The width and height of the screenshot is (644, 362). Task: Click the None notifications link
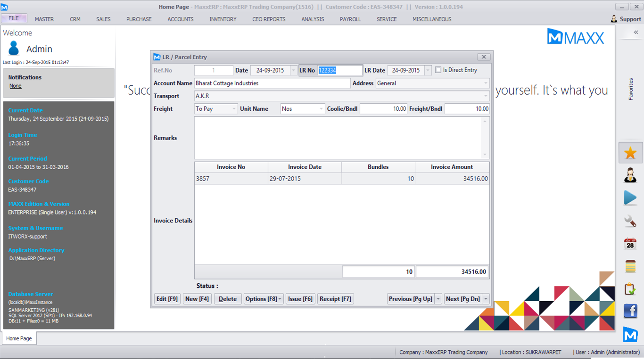(x=16, y=86)
